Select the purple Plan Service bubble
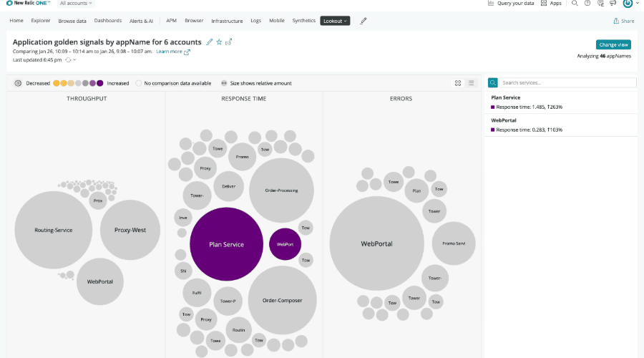The width and height of the screenshot is (644, 358). point(226,244)
